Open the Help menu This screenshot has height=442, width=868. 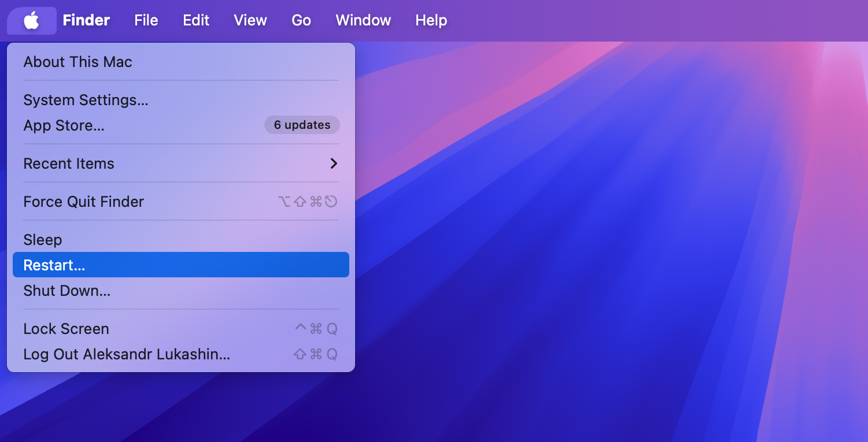(431, 20)
